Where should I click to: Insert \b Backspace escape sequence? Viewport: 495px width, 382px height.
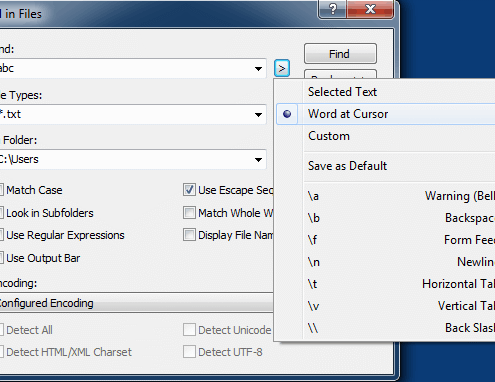[x=386, y=218]
